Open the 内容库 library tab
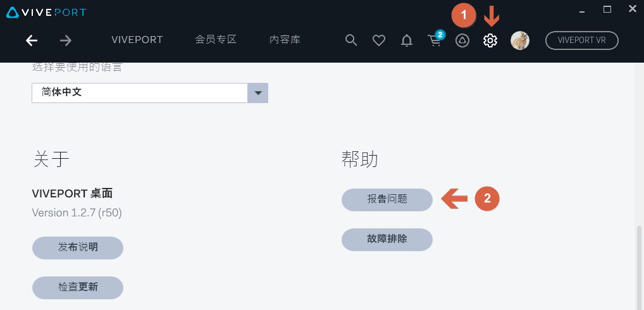This screenshot has height=310, width=644. tap(285, 40)
